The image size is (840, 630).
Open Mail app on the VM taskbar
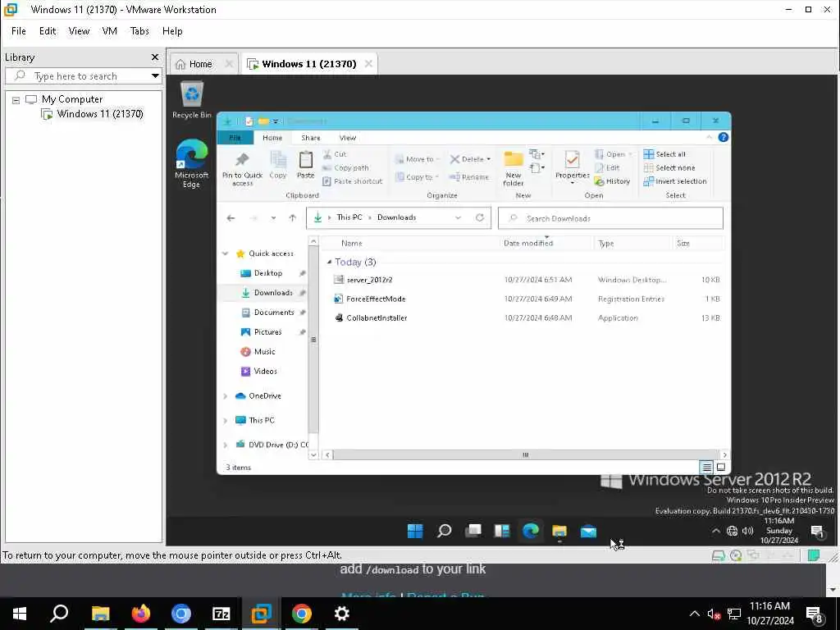pos(588,531)
